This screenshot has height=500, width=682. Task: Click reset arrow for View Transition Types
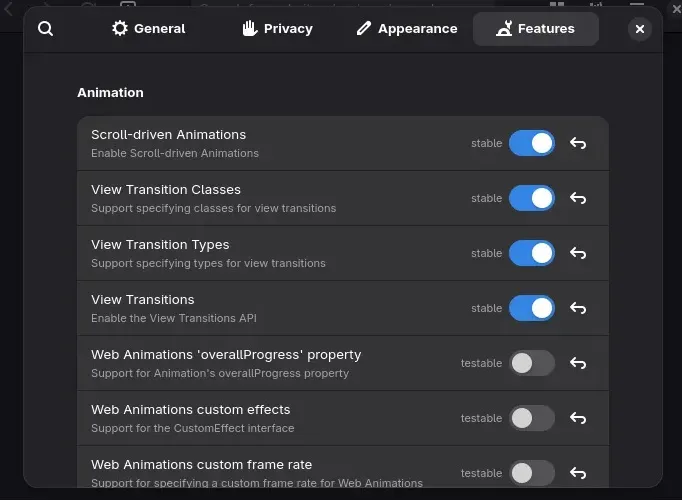(578, 253)
